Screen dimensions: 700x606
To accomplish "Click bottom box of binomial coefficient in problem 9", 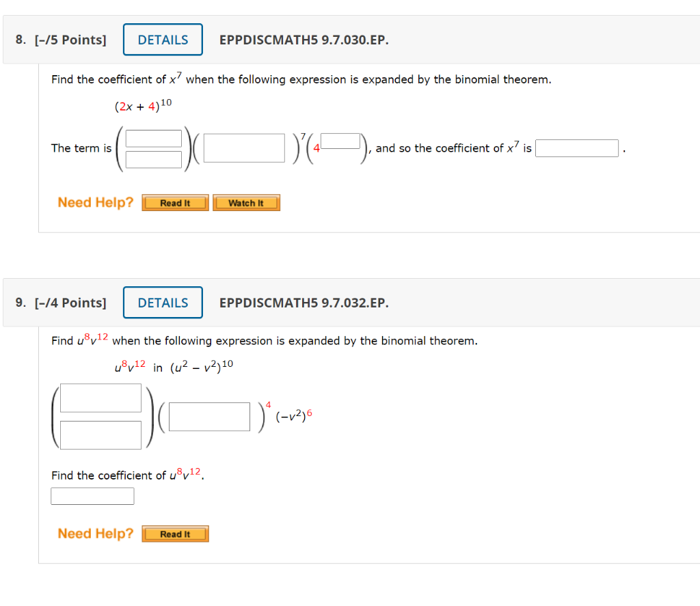I will 100,435.
